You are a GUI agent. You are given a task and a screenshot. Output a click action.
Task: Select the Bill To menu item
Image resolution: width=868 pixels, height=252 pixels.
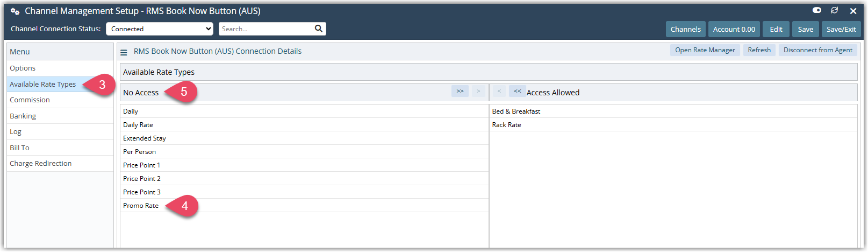(x=60, y=148)
